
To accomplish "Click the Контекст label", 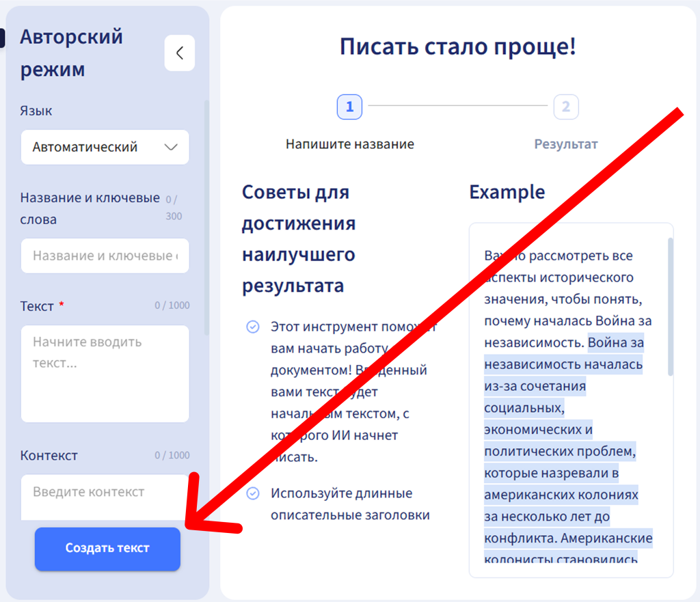I will (49, 455).
